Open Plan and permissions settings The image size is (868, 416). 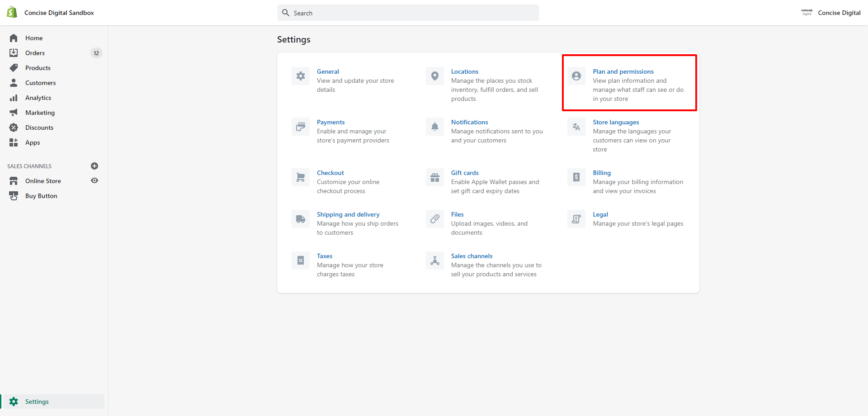point(623,71)
